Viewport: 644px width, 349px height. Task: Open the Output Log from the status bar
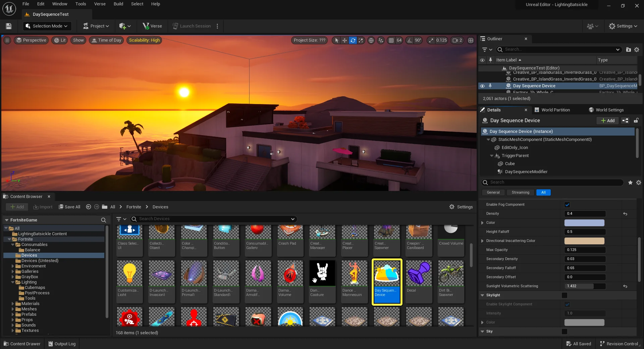(x=62, y=344)
